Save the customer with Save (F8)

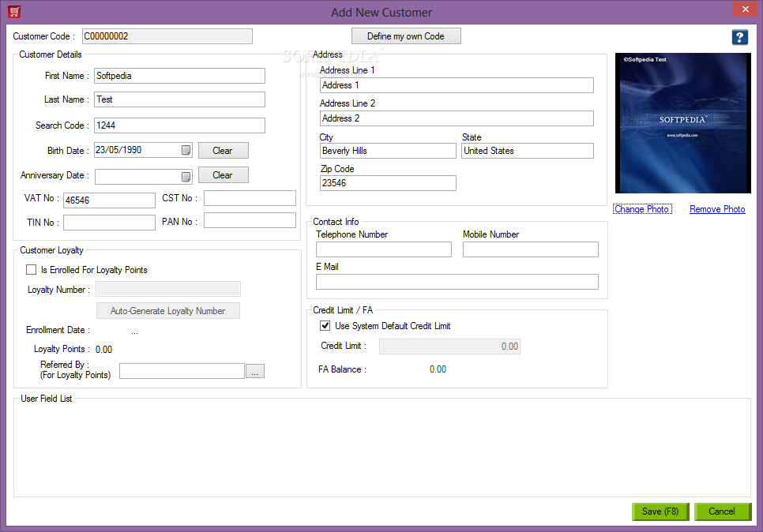click(x=660, y=511)
